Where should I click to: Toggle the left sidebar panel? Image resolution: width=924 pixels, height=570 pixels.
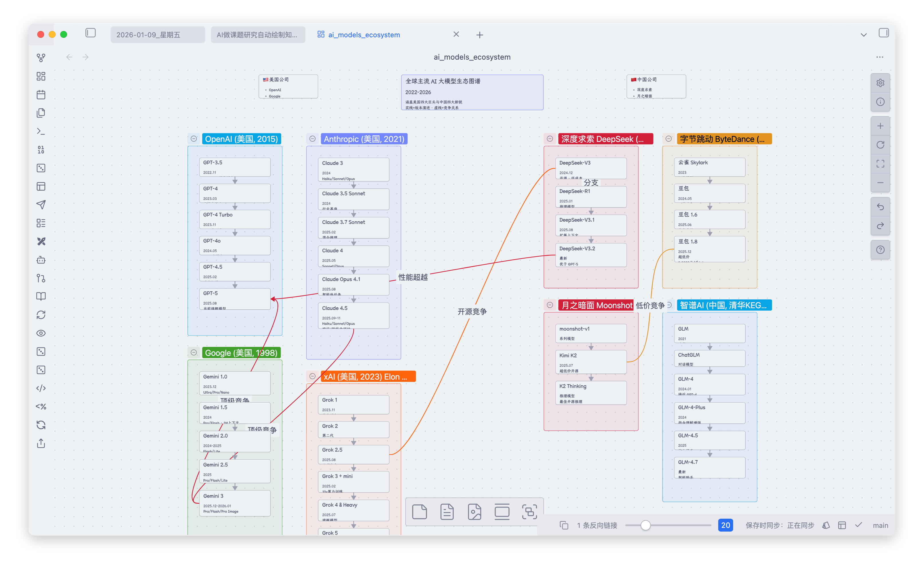point(91,33)
